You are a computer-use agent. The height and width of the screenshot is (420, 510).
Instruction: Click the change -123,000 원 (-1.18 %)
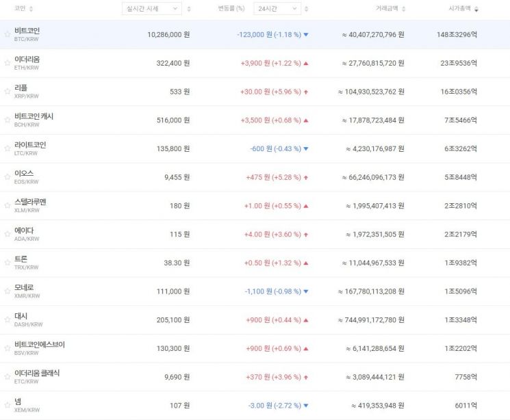pyautogui.click(x=269, y=34)
